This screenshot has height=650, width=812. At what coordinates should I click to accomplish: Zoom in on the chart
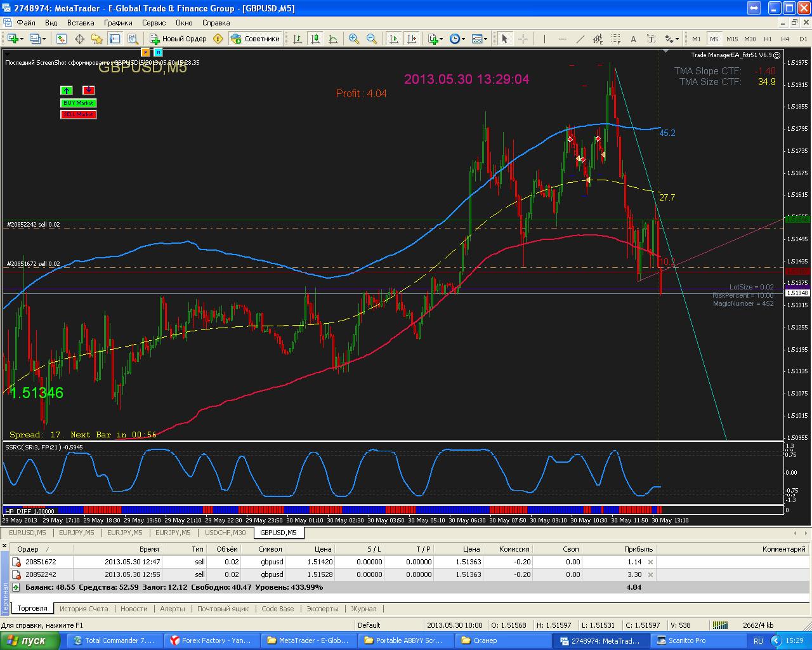[354, 39]
